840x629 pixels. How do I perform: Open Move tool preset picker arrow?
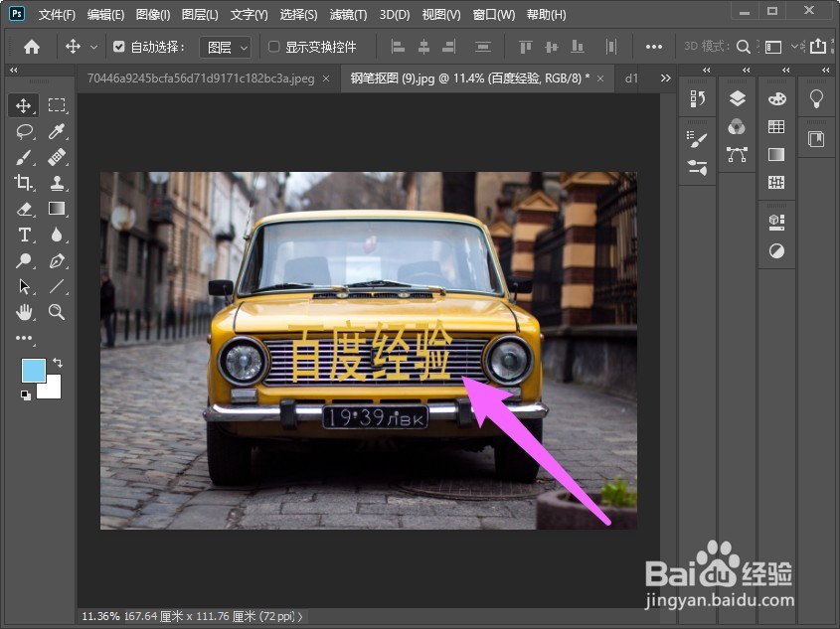pos(93,47)
